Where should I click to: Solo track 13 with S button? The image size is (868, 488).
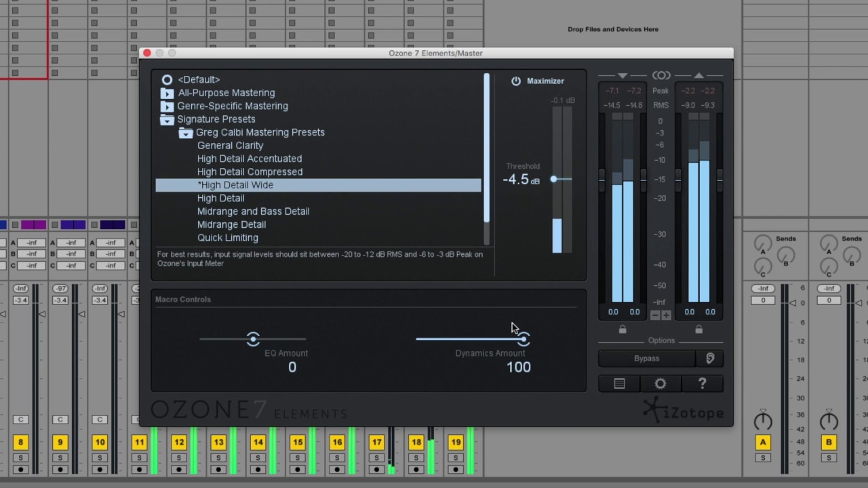(218, 458)
